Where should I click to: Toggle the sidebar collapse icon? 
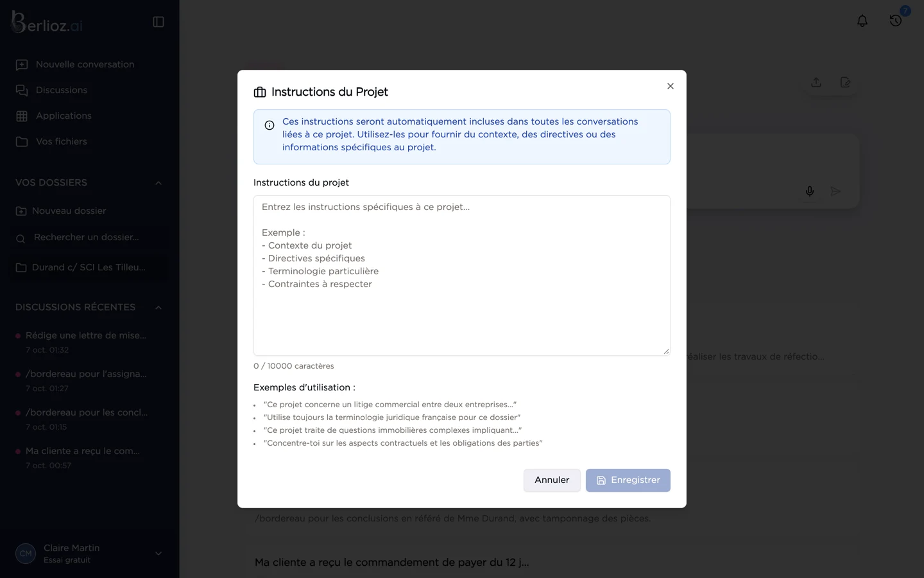pos(158,22)
